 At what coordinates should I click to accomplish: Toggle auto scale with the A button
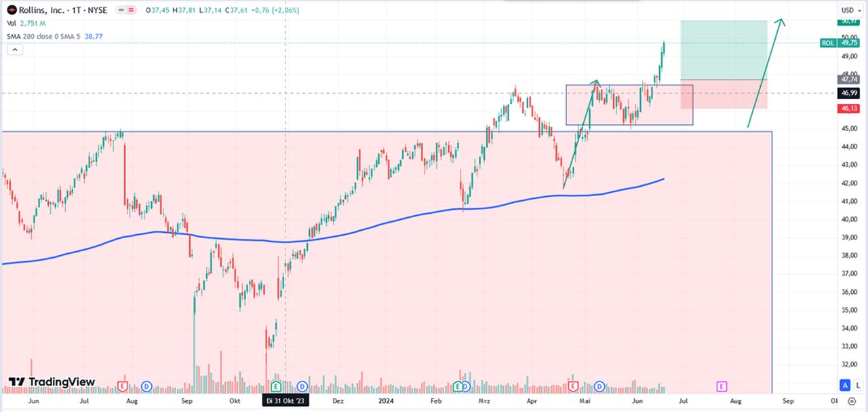tap(845, 385)
